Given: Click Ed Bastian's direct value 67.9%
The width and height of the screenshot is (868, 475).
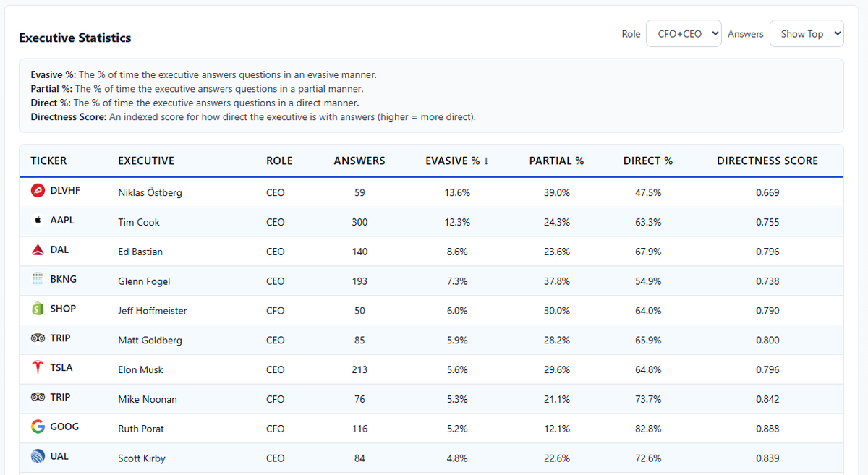Looking at the screenshot, I should 648,252.
